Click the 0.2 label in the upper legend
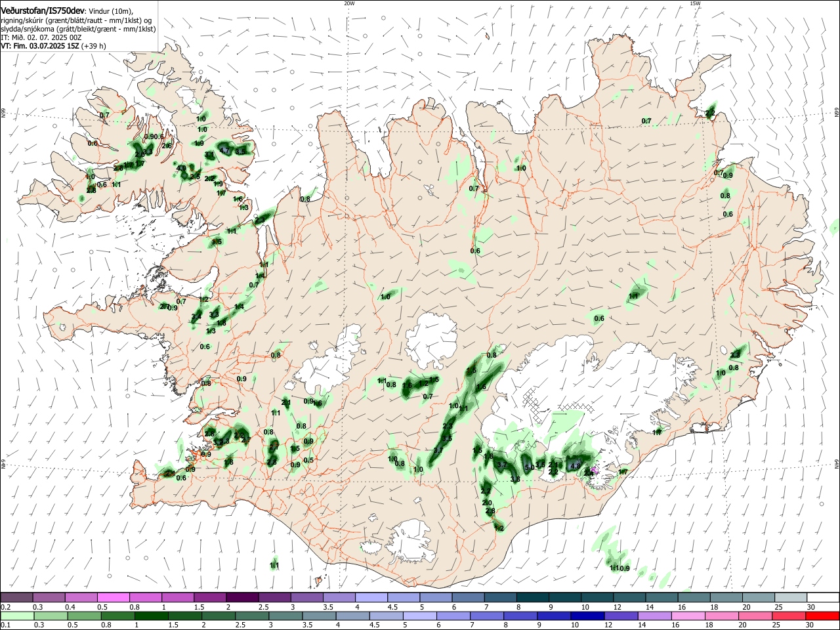The image size is (840, 630). (5, 607)
